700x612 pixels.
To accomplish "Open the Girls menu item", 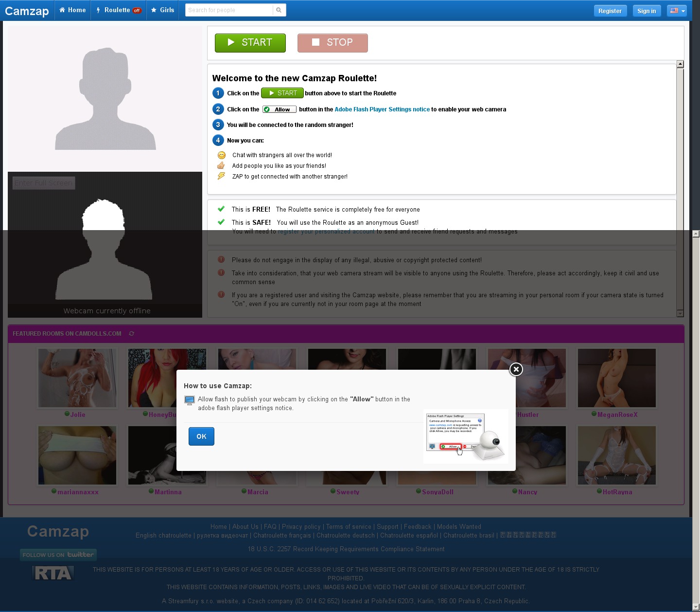I will pyautogui.click(x=163, y=10).
